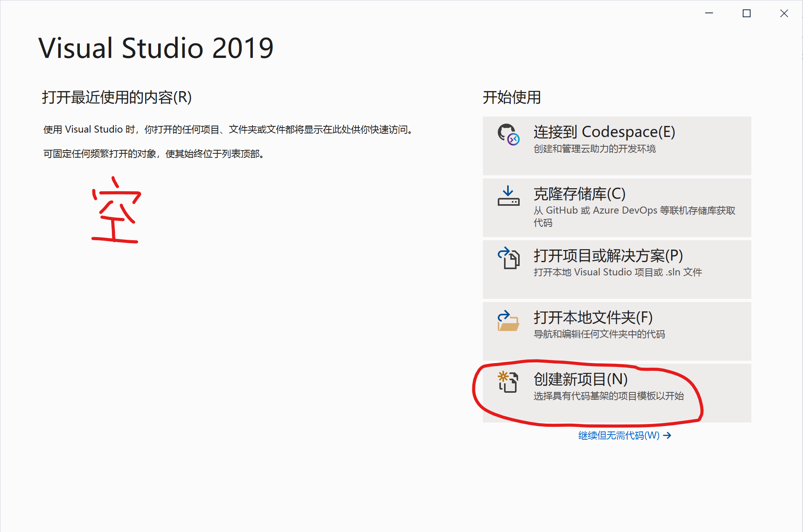Screen dimensions: 803x532
Task: Click the GitHub Codespace icon
Action: [x=508, y=135]
